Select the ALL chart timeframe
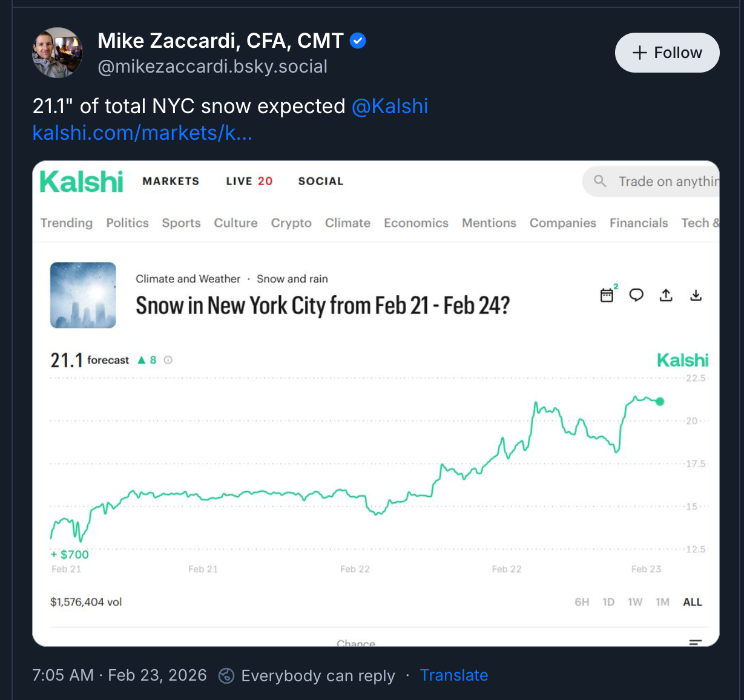The image size is (744, 700). [x=693, y=602]
